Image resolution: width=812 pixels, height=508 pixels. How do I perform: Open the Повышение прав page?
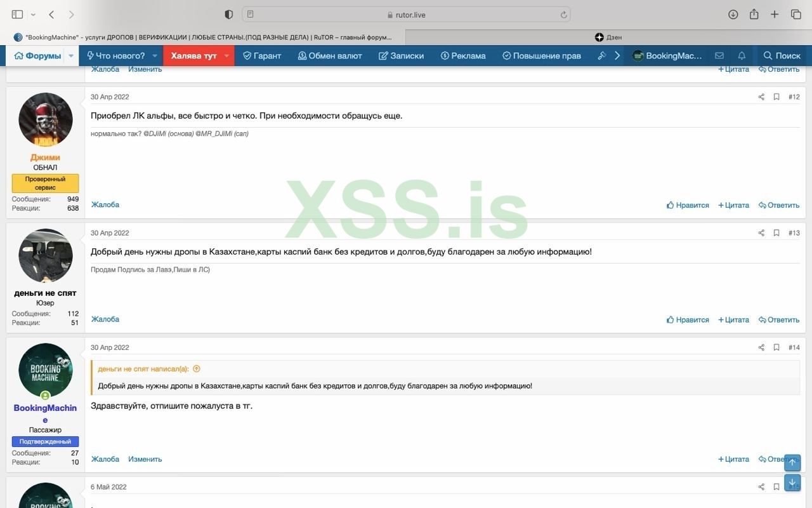coord(541,56)
